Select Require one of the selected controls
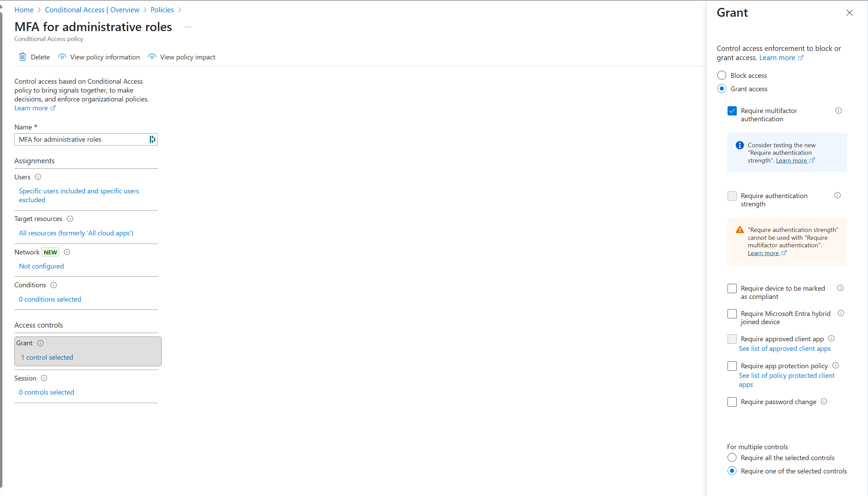This screenshot has height=496, width=868. (732, 471)
